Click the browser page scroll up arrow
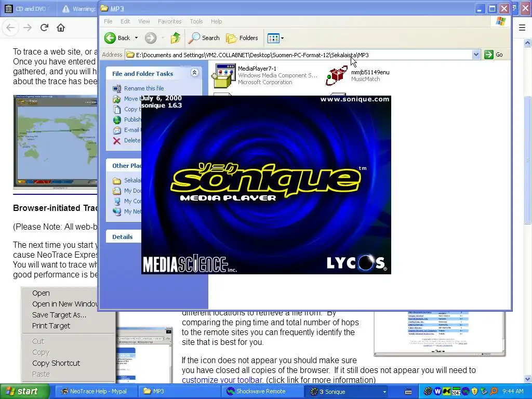 point(527,43)
